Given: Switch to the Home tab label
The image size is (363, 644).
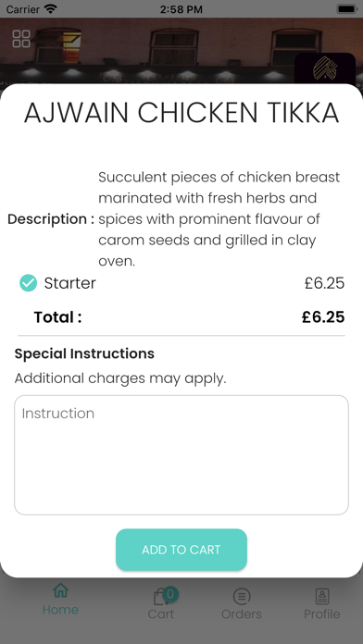Looking at the screenshot, I should (x=60, y=610).
